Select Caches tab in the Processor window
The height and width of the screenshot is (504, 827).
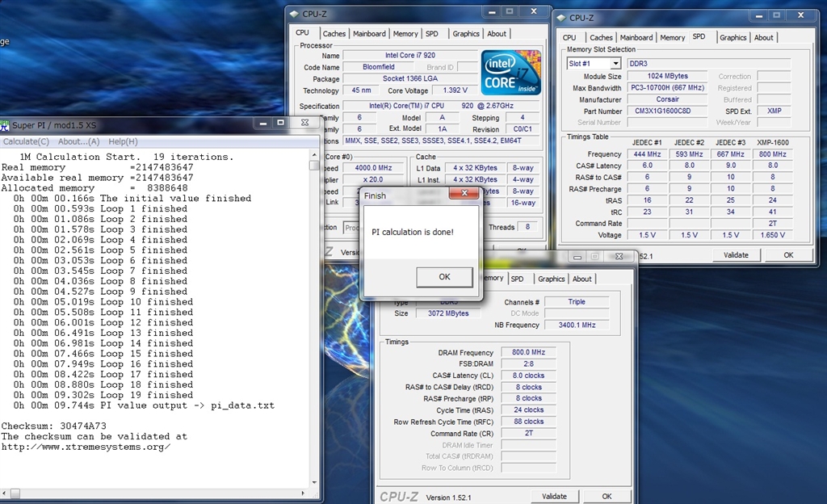[x=334, y=34]
